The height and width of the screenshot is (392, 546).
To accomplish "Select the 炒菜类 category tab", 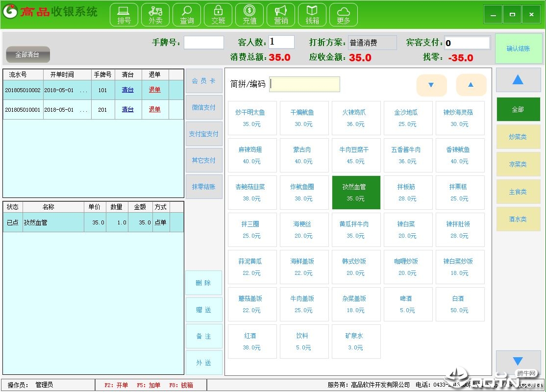I will [x=518, y=137].
